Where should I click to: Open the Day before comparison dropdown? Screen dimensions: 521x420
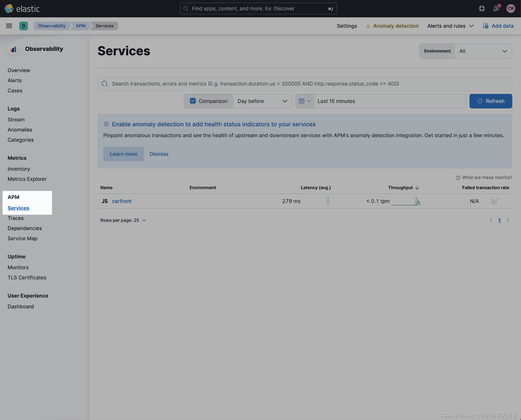click(x=262, y=101)
